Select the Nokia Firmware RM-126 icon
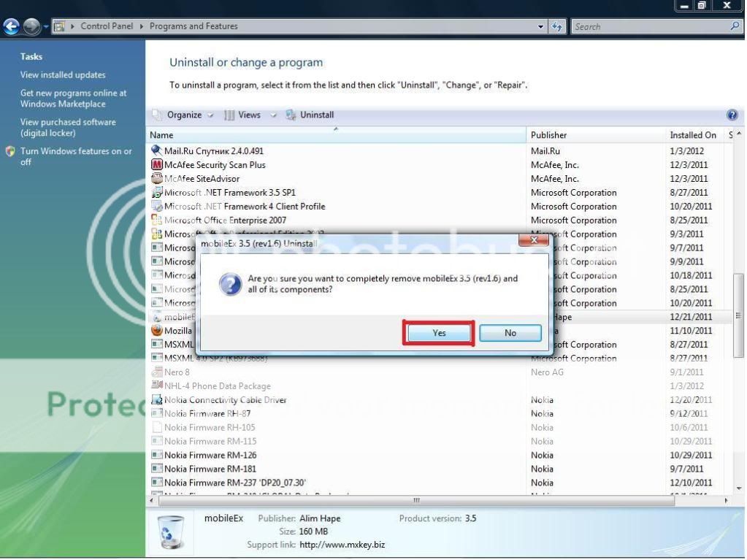This screenshot has height=560, width=747. tap(156, 455)
